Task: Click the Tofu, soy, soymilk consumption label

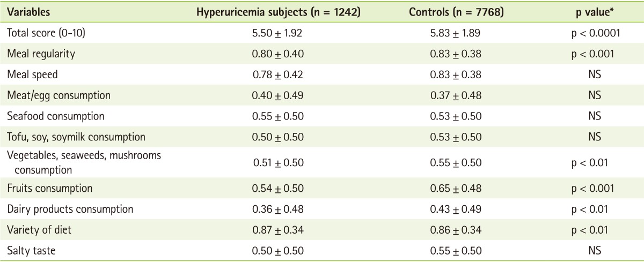Action: [x=76, y=137]
